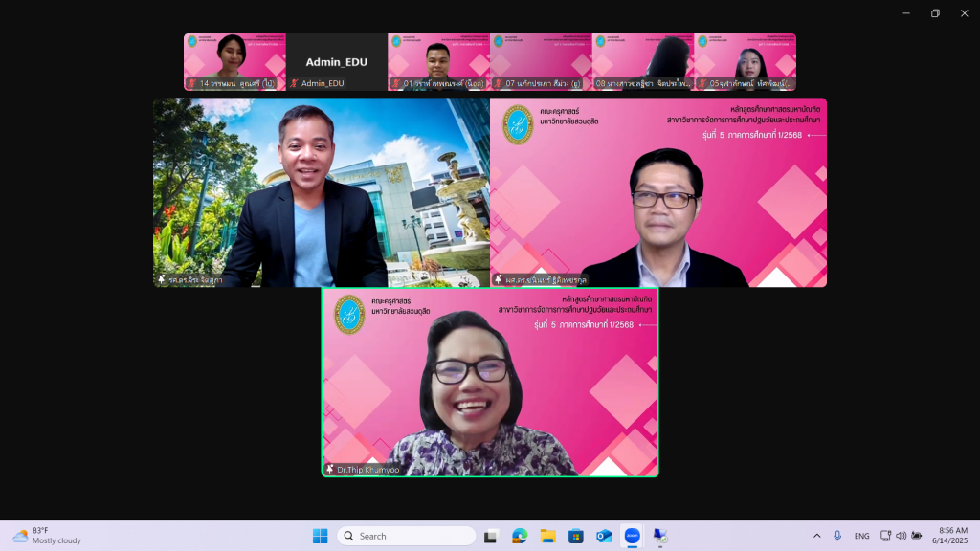Click the microphone icon in system tray

click(x=837, y=536)
